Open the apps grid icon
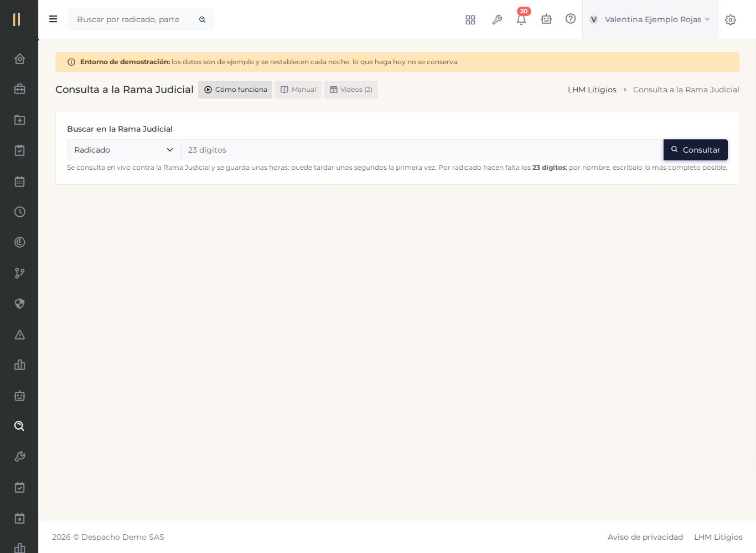756x553 pixels. tap(470, 19)
